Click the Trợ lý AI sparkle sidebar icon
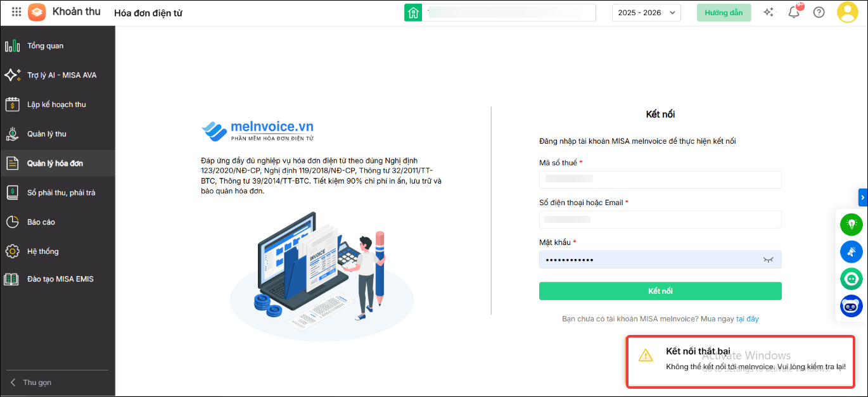868x397 pixels. [x=12, y=75]
